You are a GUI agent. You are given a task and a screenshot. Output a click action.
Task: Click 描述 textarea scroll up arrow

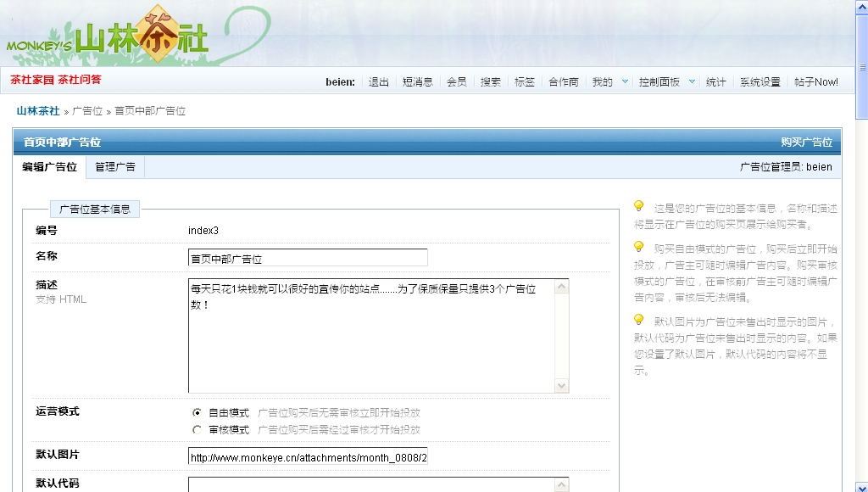(561, 287)
